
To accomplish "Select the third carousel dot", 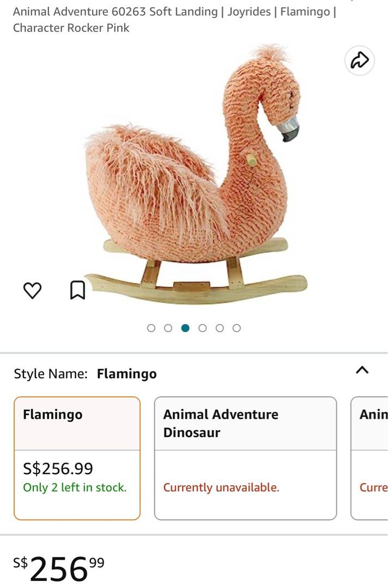I will [x=184, y=328].
